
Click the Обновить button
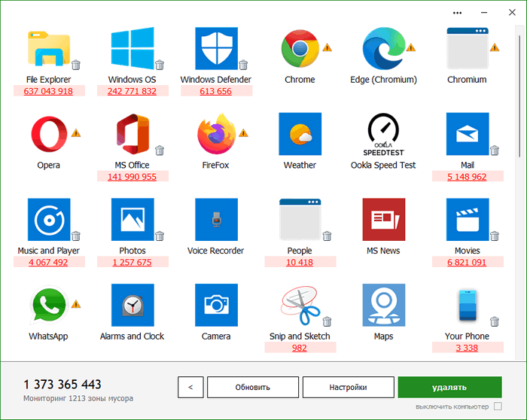click(x=253, y=387)
